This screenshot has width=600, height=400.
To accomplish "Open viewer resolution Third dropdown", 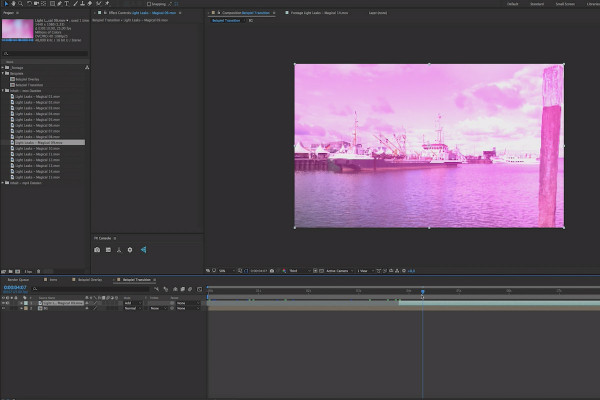I will [x=300, y=271].
